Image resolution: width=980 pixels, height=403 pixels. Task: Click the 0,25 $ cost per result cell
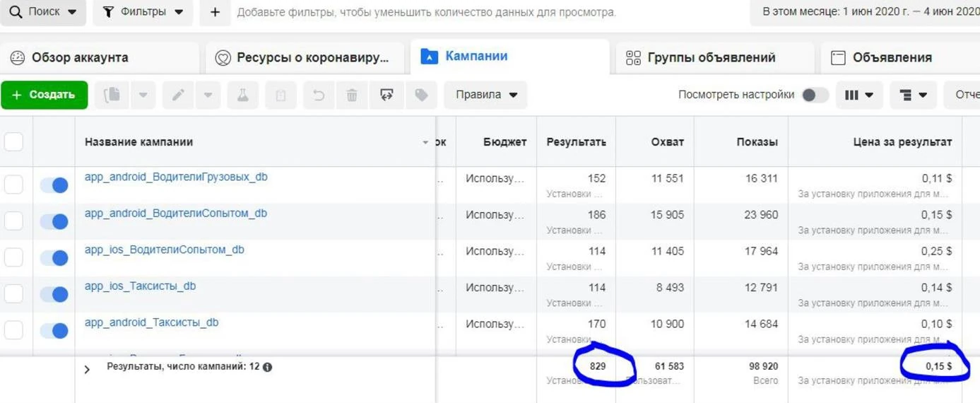click(936, 251)
